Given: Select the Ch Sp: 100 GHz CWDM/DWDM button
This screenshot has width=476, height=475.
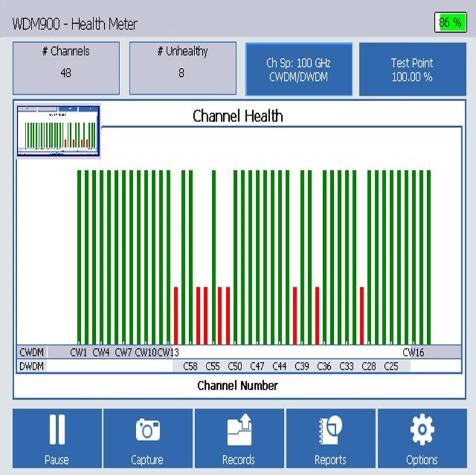Looking at the screenshot, I should coord(299,69).
